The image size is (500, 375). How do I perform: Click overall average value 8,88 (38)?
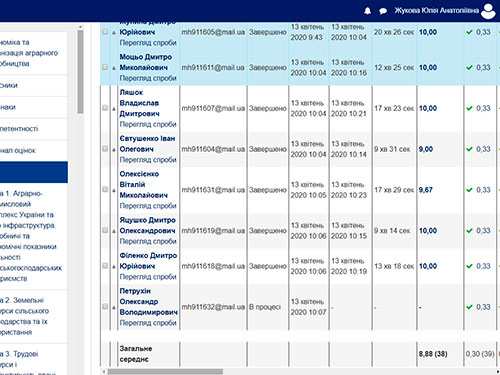tap(433, 354)
